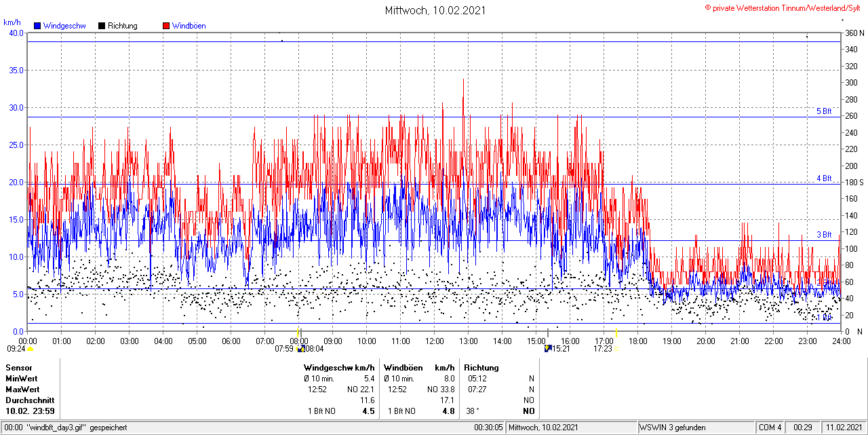Select the Richtung legend label
The width and height of the screenshot is (868, 435).
click(x=122, y=26)
